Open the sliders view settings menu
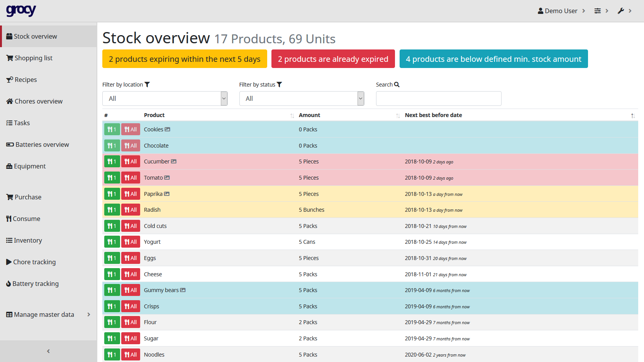Screen dimensions: 644x362 (601, 11)
